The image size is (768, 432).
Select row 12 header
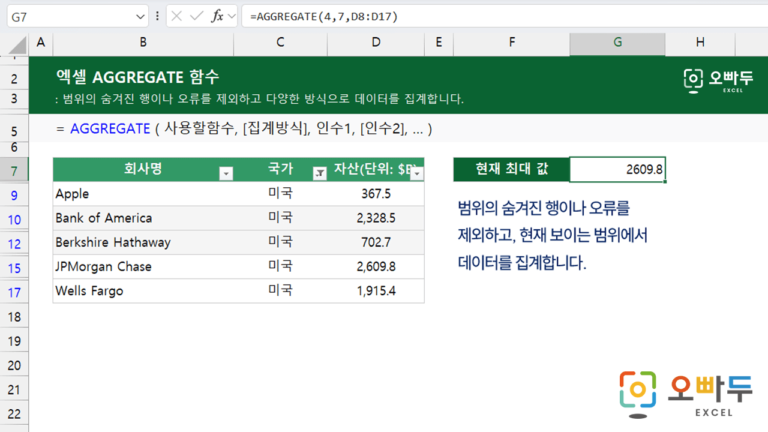tap(14, 243)
